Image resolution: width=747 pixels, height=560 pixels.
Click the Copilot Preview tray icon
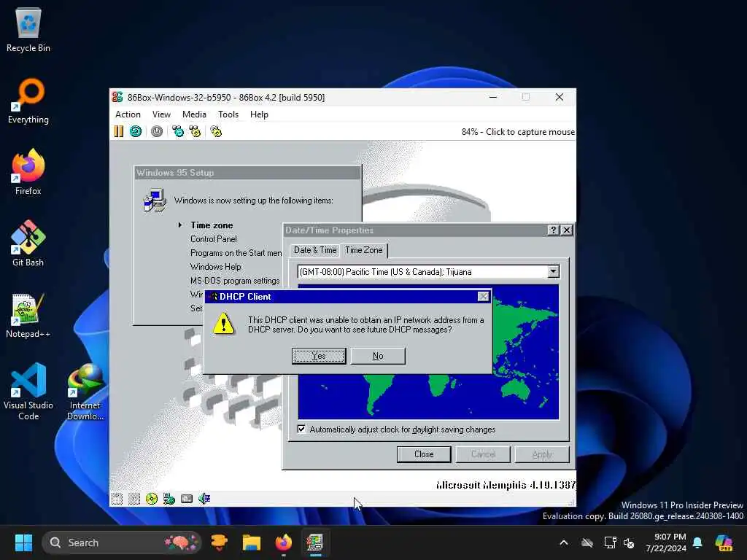point(724,542)
